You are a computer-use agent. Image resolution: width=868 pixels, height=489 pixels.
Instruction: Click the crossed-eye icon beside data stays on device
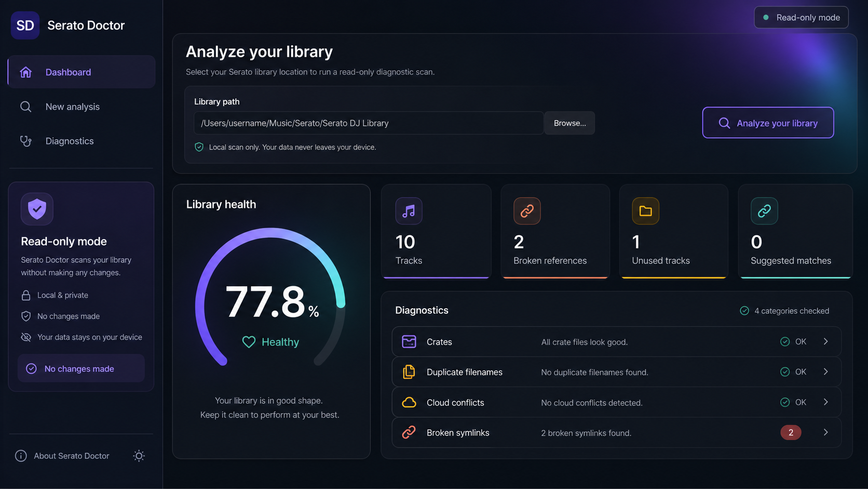(26, 337)
